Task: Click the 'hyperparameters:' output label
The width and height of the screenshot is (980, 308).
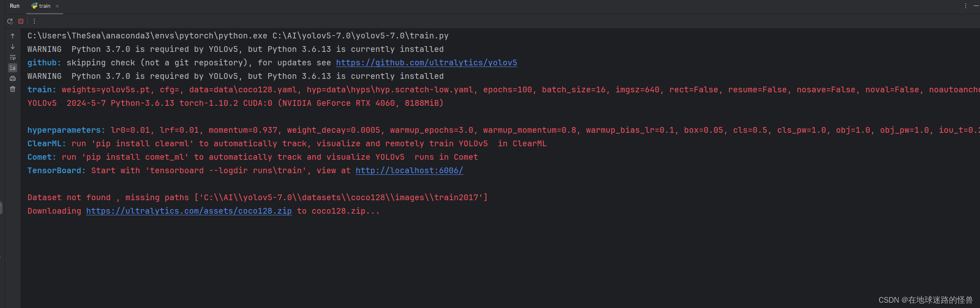Action: (x=66, y=130)
